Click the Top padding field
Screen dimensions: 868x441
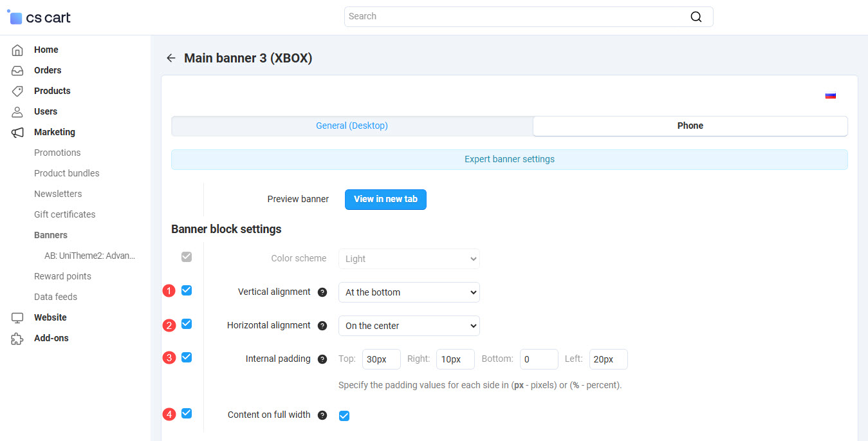(x=382, y=359)
